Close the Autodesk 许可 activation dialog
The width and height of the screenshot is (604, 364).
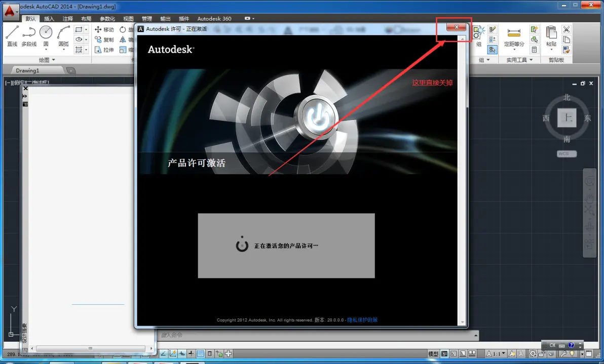pos(457,27)
